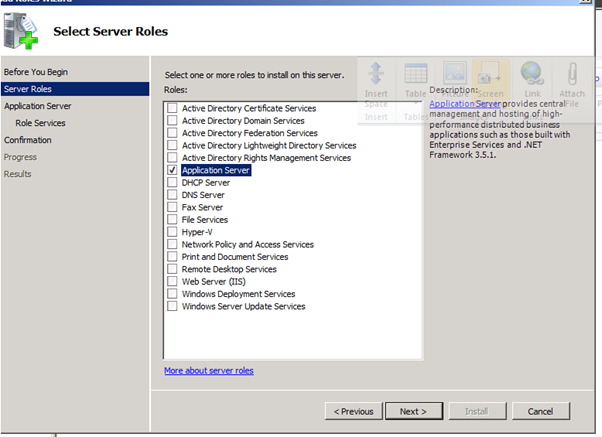
Task: Select Windows Deployment Services label
Action: [238, 294]
